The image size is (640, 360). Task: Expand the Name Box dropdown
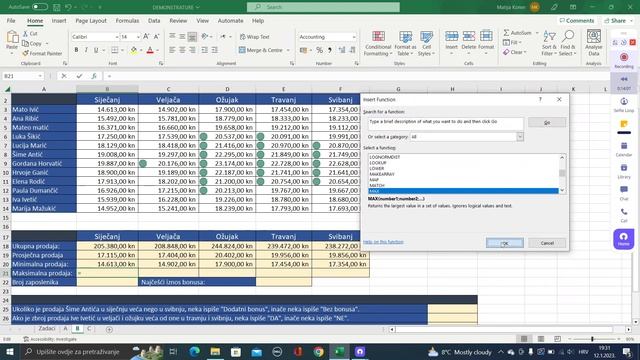coord(40,76)
